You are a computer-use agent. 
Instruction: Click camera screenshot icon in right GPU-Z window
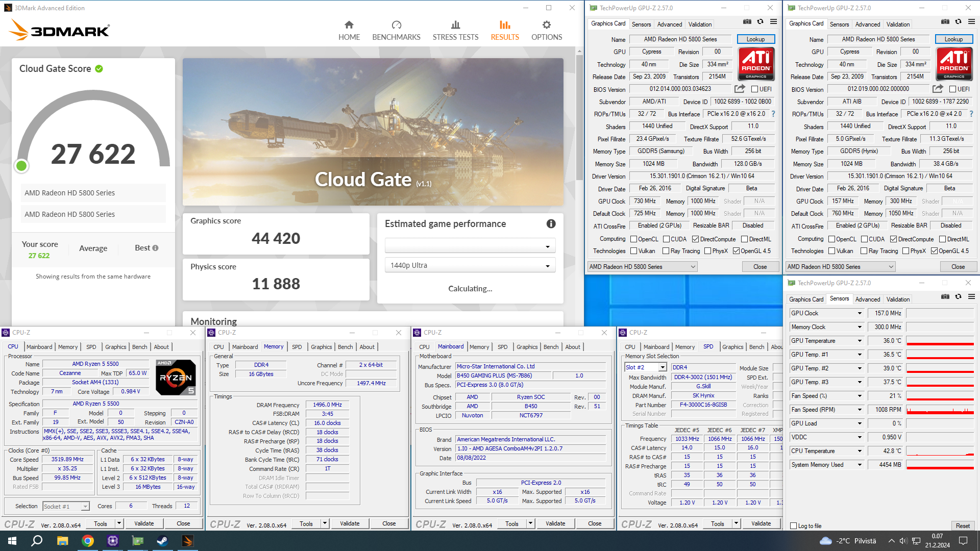945,22
